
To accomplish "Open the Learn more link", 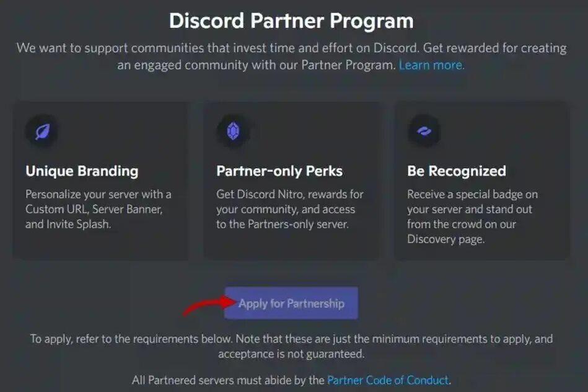I will [432, 65].
